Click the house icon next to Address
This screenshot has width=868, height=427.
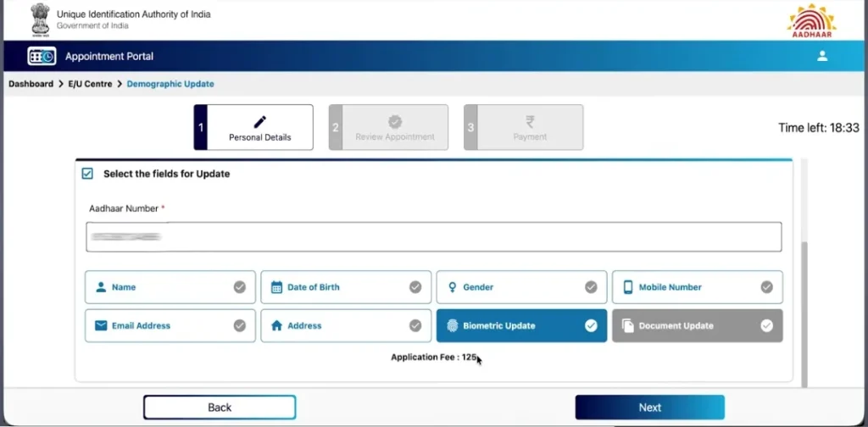pyautogui.click(x=277, y=326)
